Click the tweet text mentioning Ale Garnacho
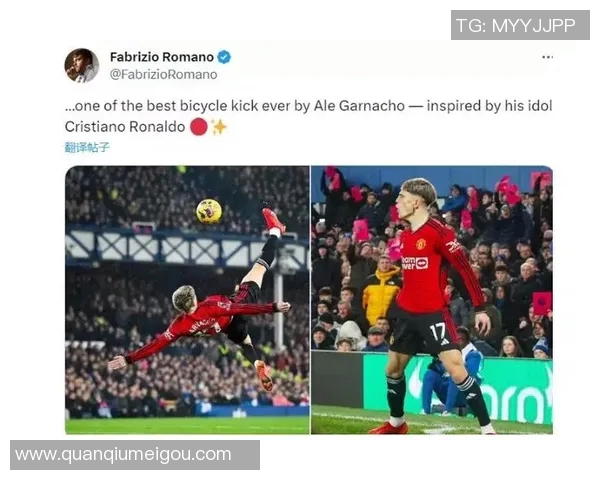 point(308,116)
